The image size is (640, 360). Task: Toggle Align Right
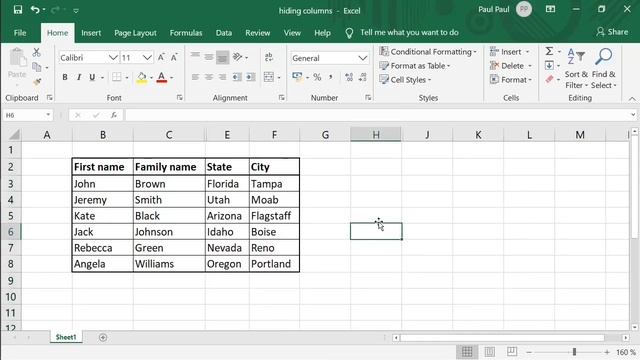click(x=222, y=77)
